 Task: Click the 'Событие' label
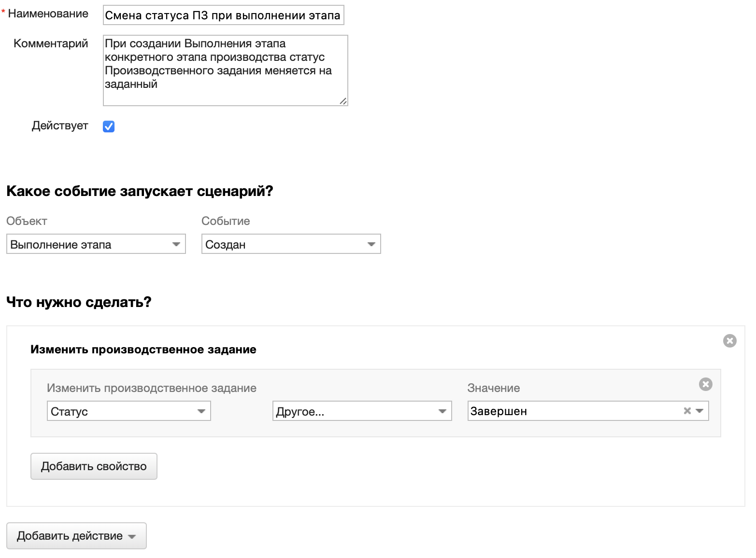(x=226, y=221)
